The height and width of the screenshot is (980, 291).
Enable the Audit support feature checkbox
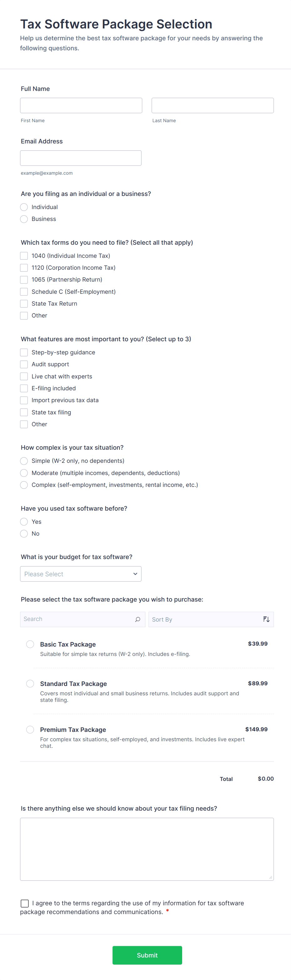(x=24, y=364)
